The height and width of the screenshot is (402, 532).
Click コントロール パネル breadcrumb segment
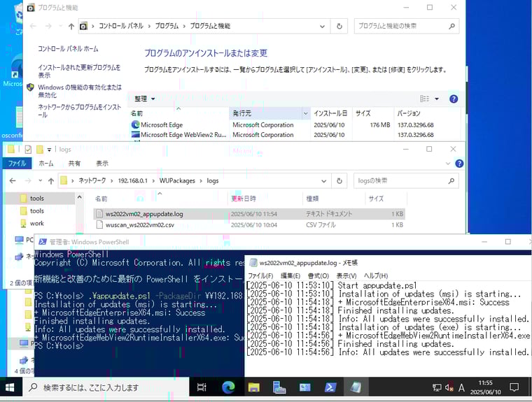coord(121,26)
